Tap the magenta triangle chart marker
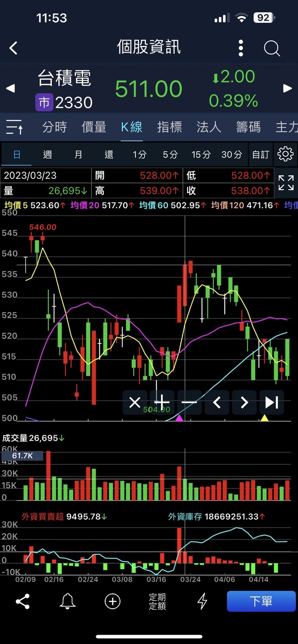Screen dimensions: 298x644 pos(179,418)
